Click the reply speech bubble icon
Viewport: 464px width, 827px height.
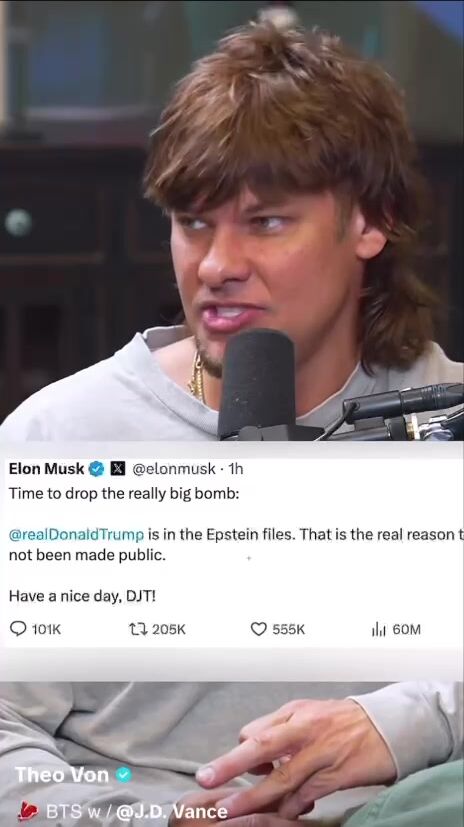18,629
